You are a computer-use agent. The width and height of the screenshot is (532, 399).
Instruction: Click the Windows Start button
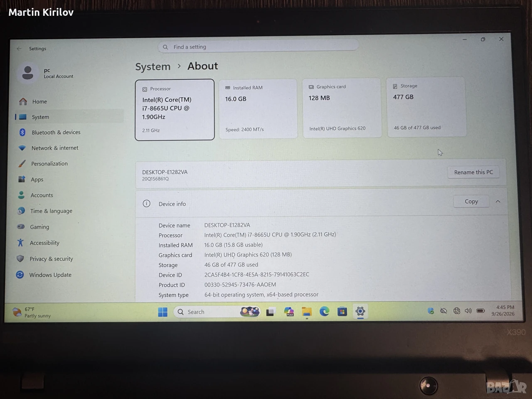pyautogui.click(x=163, y=312)
